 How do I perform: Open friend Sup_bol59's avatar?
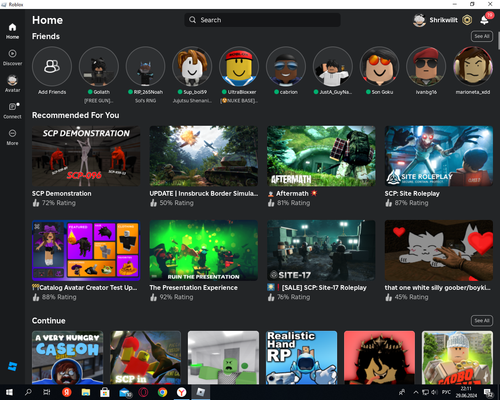(x=192, y=66)
